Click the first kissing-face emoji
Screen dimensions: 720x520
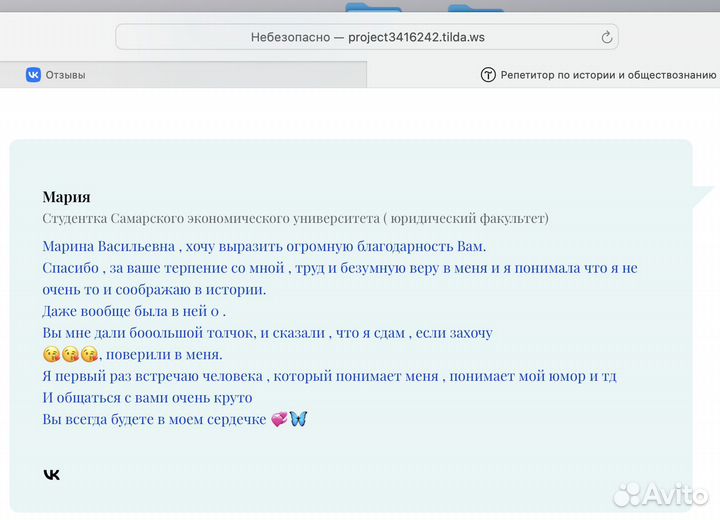51,354
